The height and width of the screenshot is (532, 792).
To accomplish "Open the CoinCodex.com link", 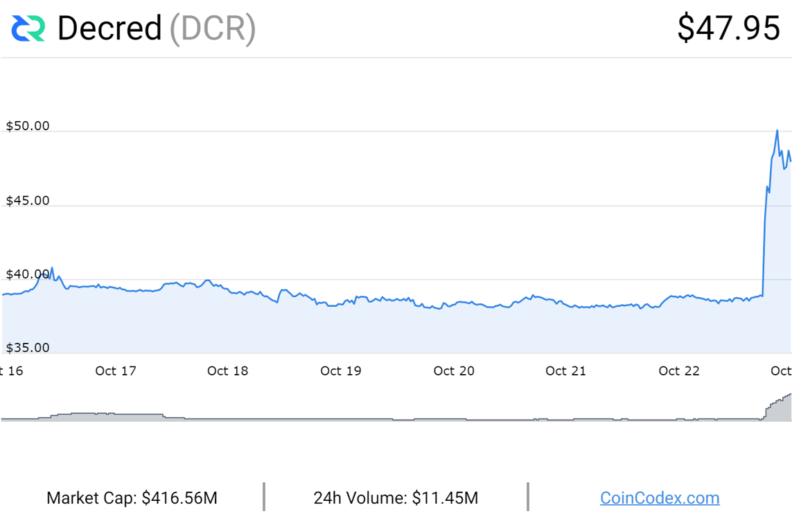I will pos(660,497).
